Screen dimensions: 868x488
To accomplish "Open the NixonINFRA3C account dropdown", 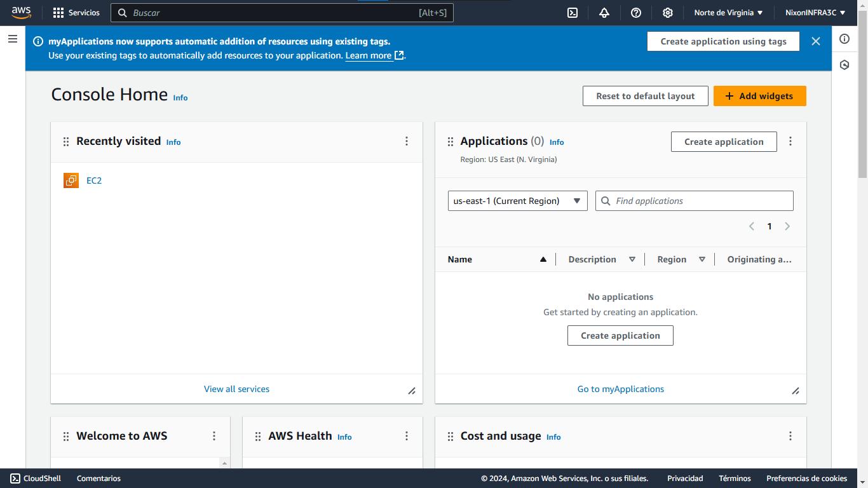I will click(x=815, y=13).
